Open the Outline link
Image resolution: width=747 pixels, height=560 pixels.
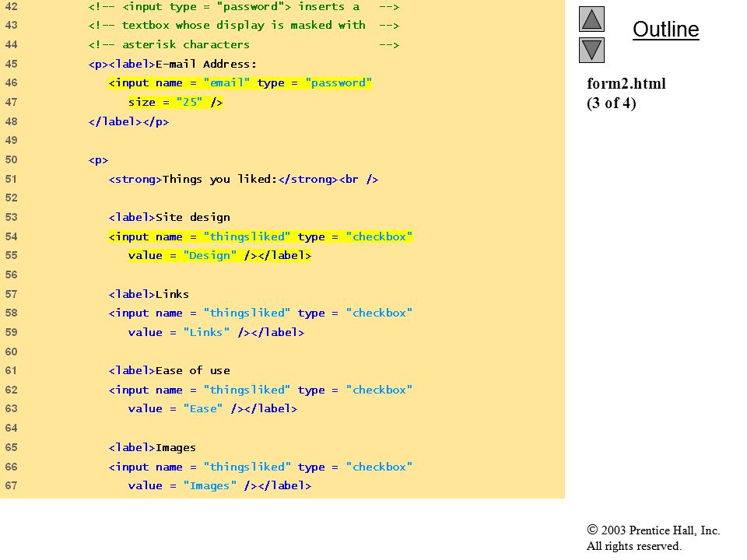(665, 30)
